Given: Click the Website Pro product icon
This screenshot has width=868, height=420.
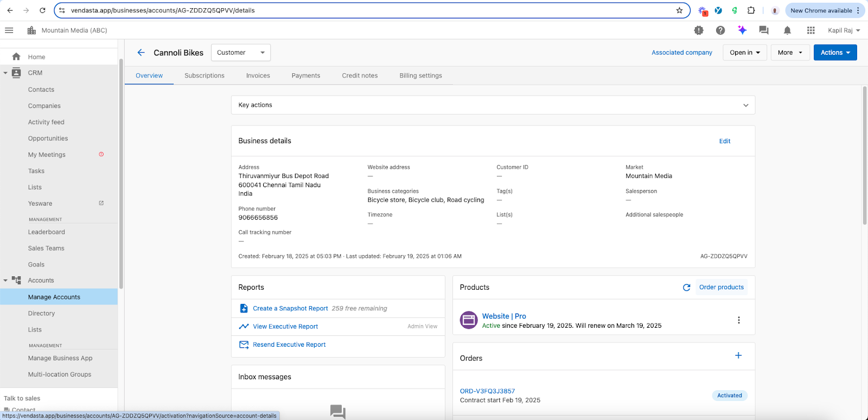Looking at the screenshot, I should (x=469, y=320).
